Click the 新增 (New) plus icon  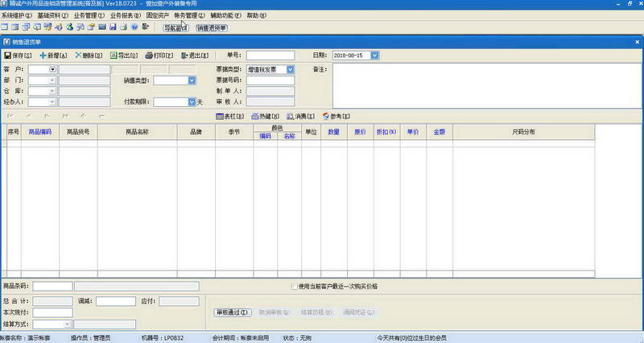click(43, 56)
